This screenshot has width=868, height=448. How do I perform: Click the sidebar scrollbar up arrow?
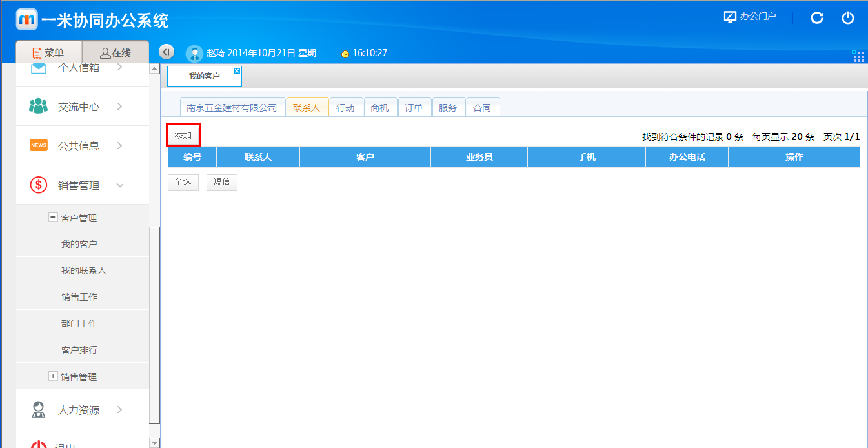coord(154,68)
